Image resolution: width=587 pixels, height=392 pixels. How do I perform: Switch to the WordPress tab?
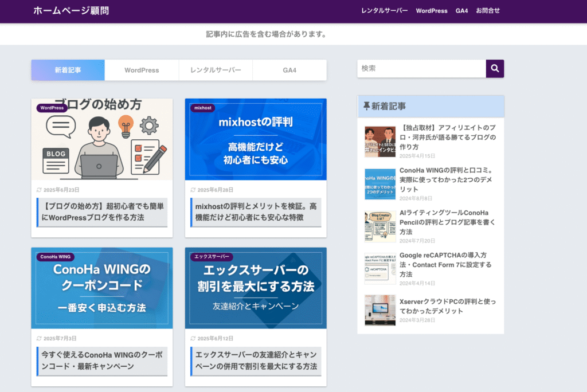tap(142, 70)
